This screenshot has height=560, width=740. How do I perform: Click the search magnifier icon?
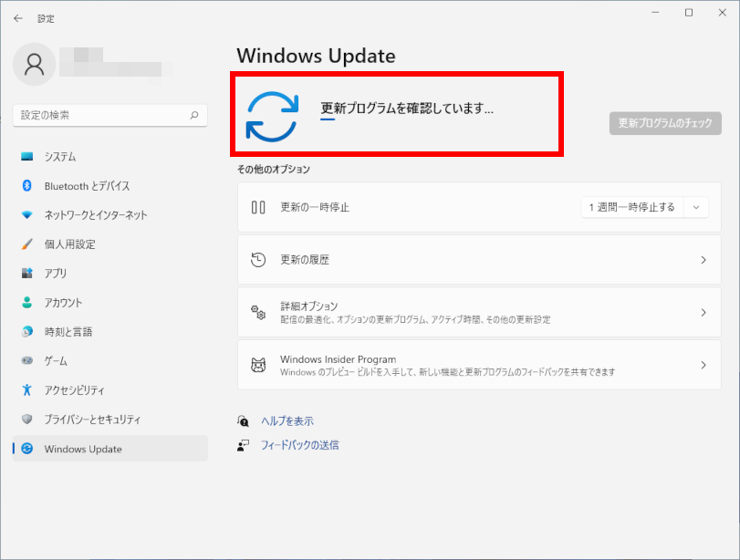coord(193,116)
